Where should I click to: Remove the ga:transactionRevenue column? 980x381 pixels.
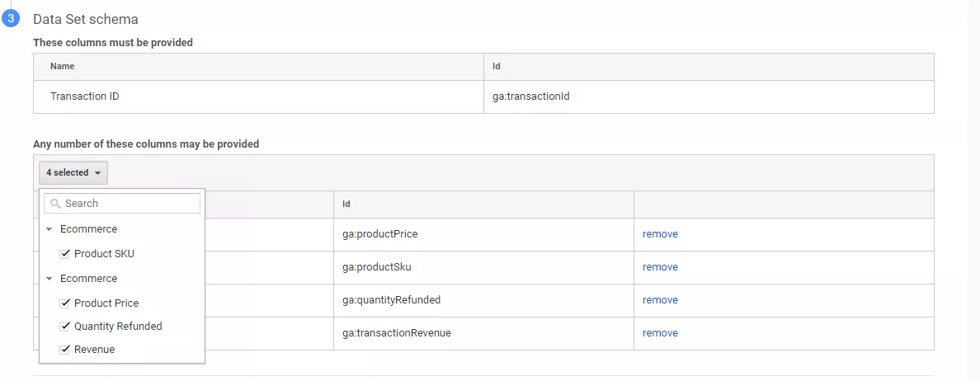tap(660, 333)
